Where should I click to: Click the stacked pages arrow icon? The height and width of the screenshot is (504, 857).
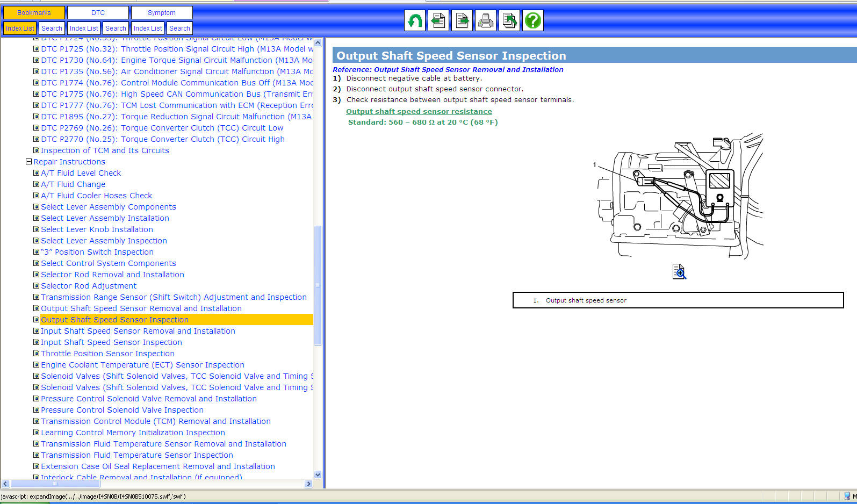(509, 21)
